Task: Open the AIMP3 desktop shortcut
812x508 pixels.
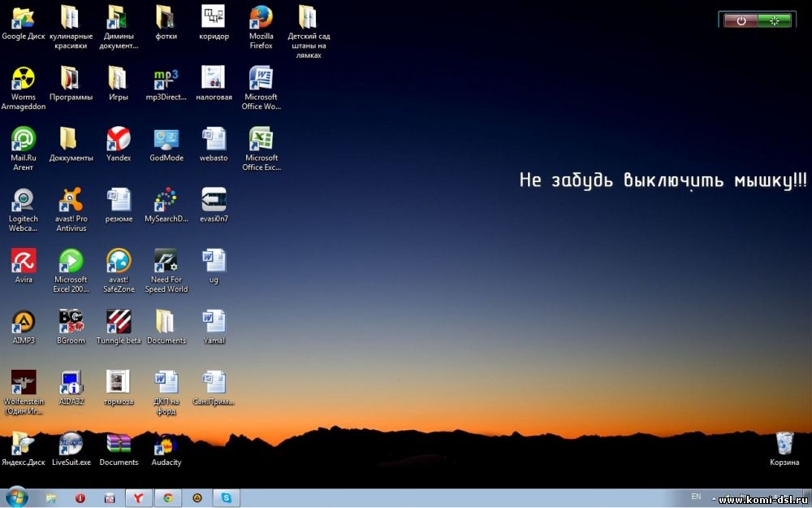Action: click(24, 322)
